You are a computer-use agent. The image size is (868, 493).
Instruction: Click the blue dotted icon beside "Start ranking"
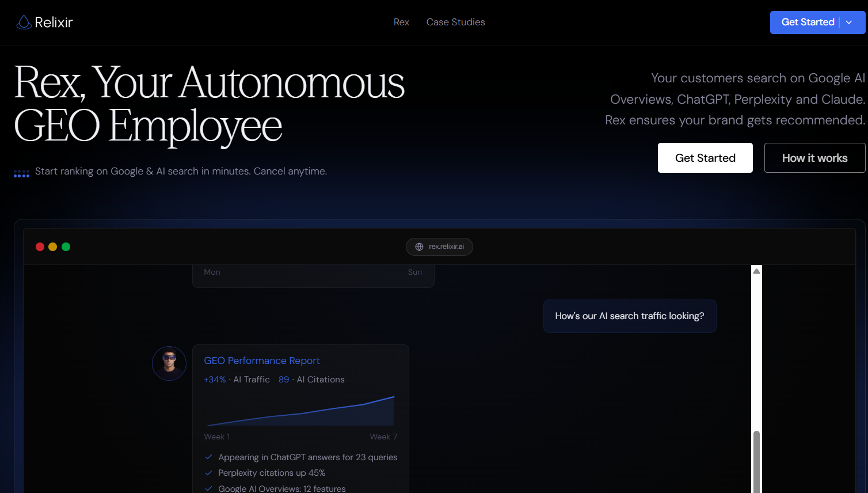click(x=21, y=173)
